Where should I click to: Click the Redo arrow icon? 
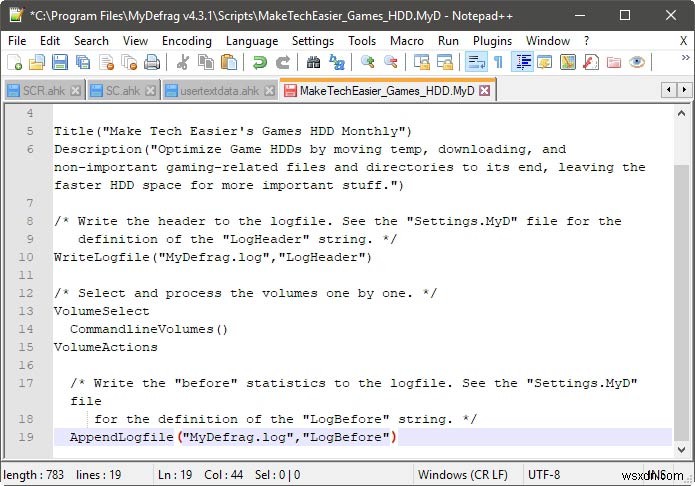click(x=282, y=62)
